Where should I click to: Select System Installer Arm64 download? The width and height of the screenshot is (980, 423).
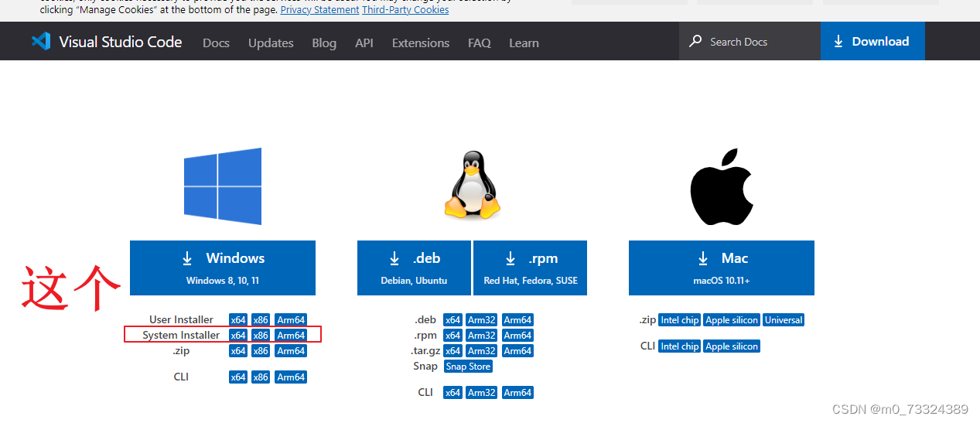tap(291, 336)
